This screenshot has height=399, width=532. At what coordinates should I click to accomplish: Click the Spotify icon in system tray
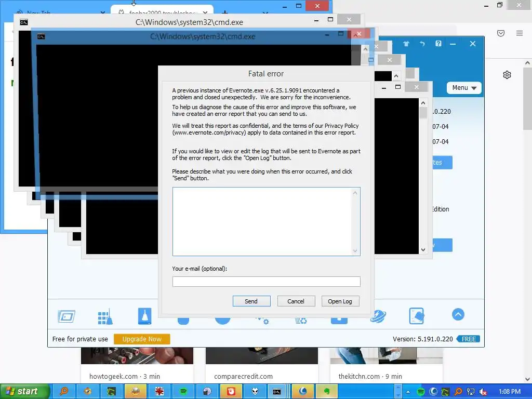421,392
